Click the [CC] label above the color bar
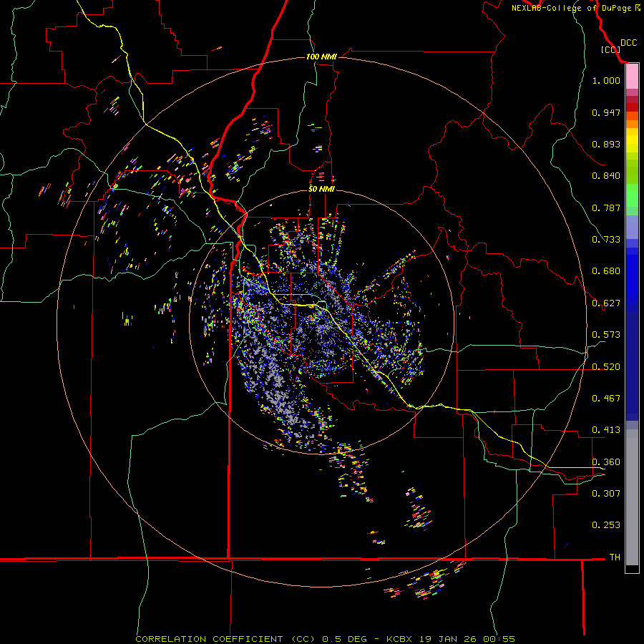 tap(610, 49)
